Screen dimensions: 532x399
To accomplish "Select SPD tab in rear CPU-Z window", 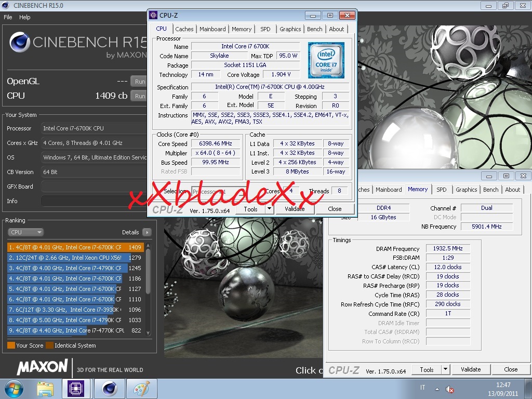I will click(x=442, y=190).
